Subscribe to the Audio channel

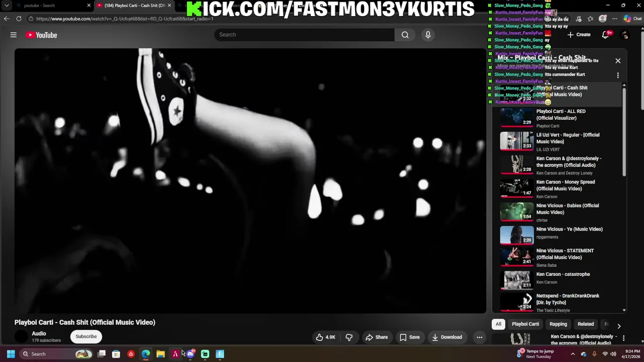[x=86, y=336]
